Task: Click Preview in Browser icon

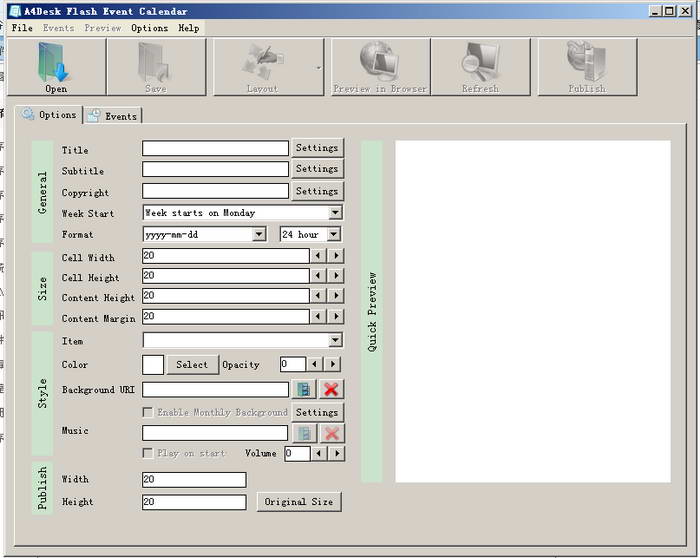Action: pyautogui.click(x=380, y=67)
